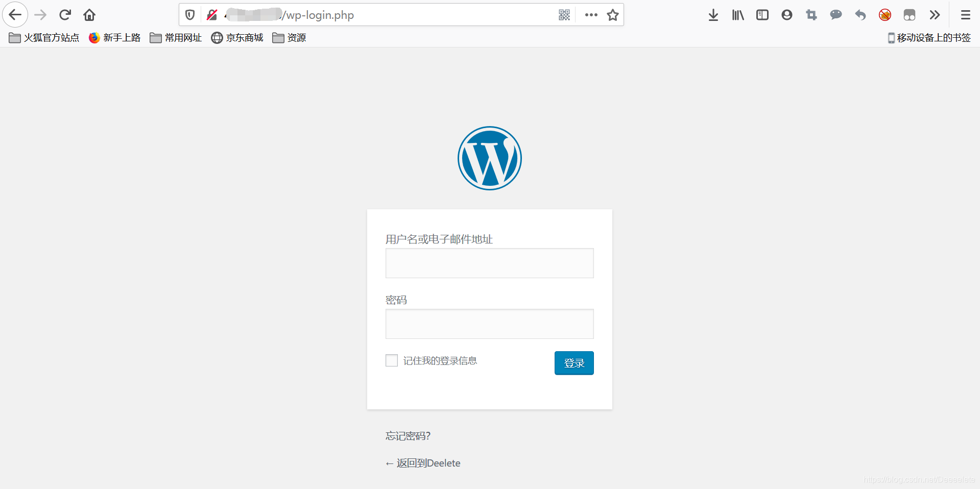Click the gray cube extension icon
The width and height of the screenshot is (980, 489).
coord(910,15)
